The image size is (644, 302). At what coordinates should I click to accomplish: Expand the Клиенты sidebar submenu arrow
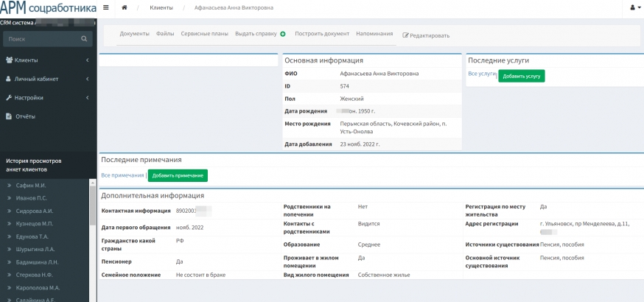88,60
